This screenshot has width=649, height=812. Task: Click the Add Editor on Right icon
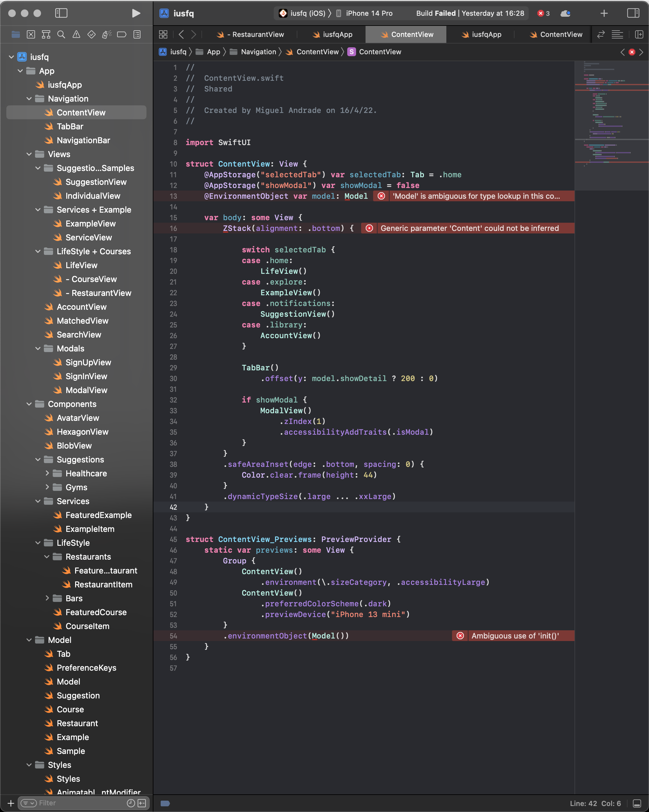coord(639,35)
